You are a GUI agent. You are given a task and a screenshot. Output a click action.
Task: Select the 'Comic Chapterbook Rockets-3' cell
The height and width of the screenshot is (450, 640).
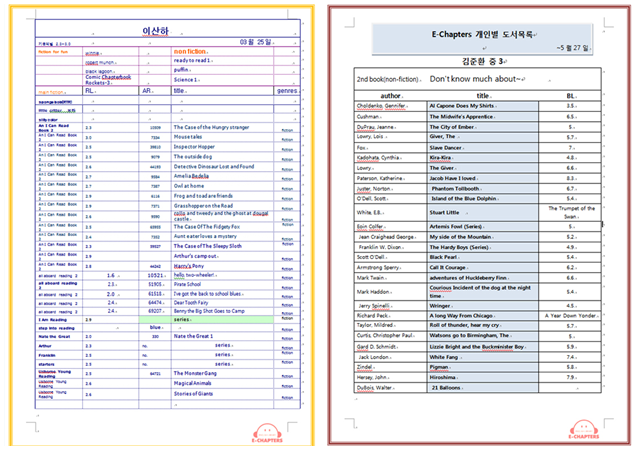108,80
